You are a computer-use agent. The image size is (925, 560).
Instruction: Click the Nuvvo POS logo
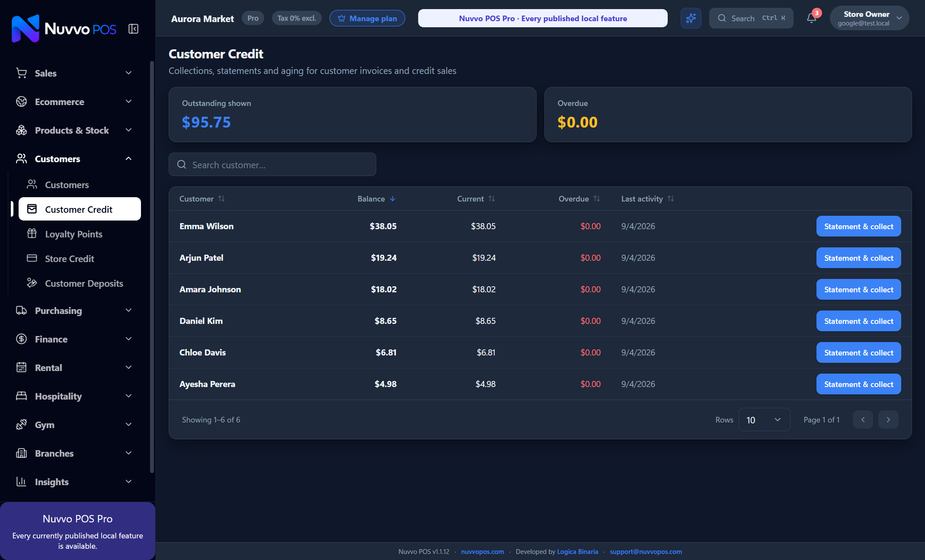point(64,29)
